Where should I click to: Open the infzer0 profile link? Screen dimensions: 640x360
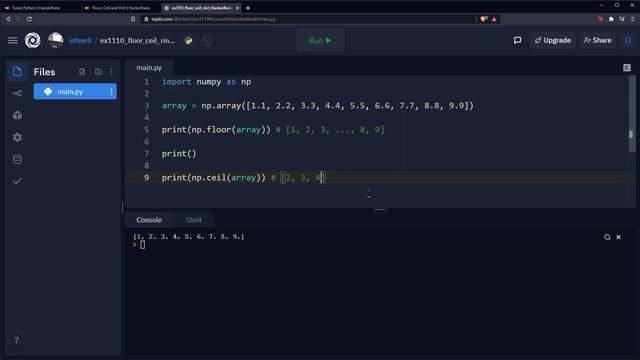(80, 40)
